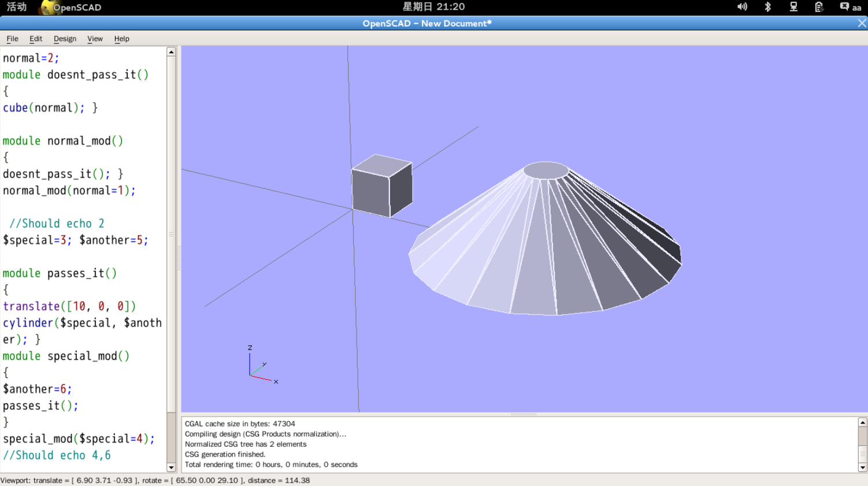This screenshot has width=868, height=486.
Task: Open the clock showing 星期日 21:20
Action: point(433,7)
